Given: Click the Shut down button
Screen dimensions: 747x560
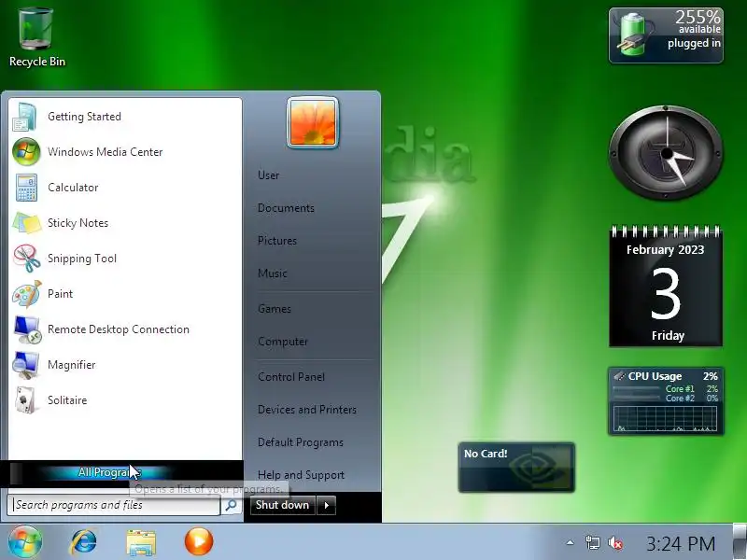Looking at the screenshot, I should [x=283, y=505].
